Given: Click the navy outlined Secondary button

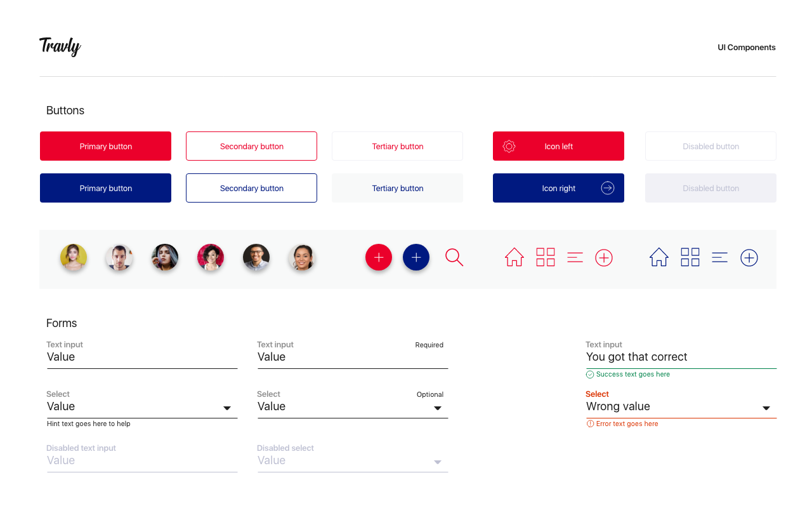Looking at the screenshot, I should coord(251,188).
